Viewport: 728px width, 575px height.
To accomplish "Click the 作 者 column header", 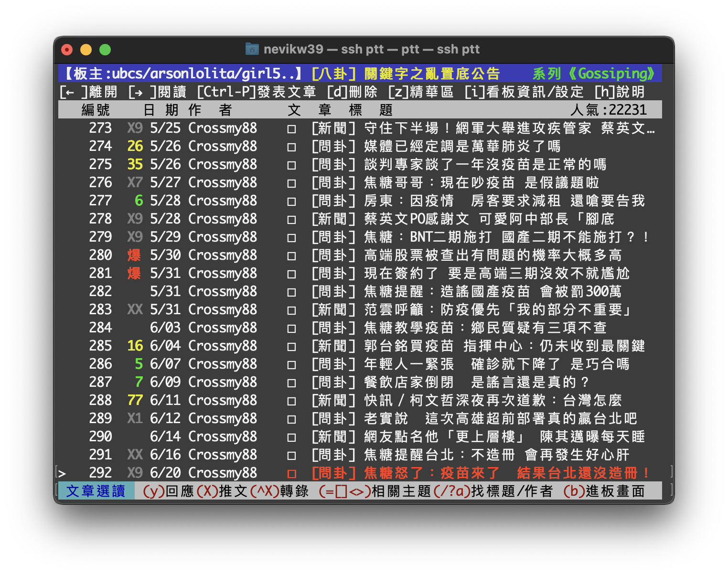I will pos(210,110).
